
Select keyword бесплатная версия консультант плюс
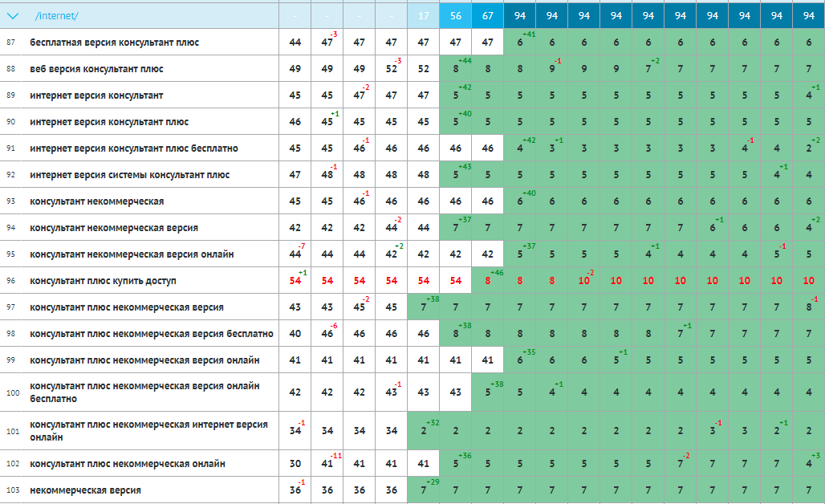point(114,43)
